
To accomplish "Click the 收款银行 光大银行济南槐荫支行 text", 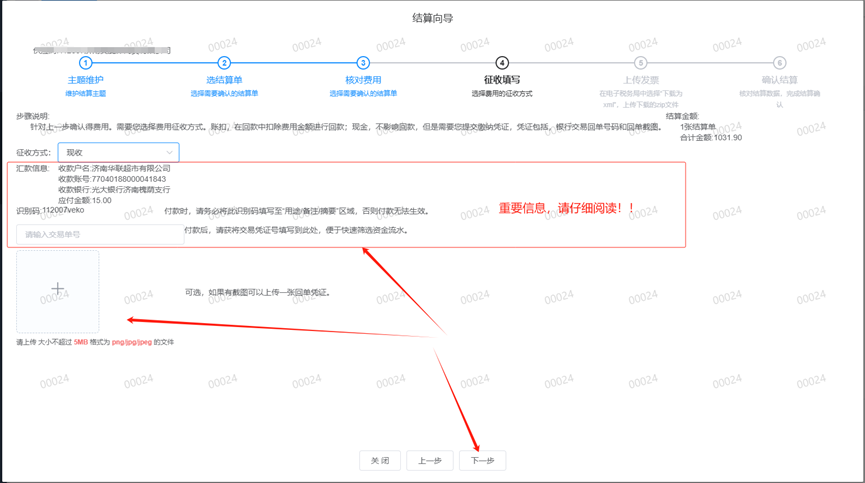I will 114,190.
